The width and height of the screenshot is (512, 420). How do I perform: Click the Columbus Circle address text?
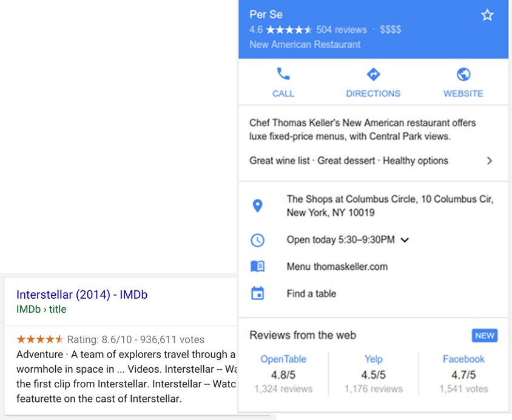(390, 205)
